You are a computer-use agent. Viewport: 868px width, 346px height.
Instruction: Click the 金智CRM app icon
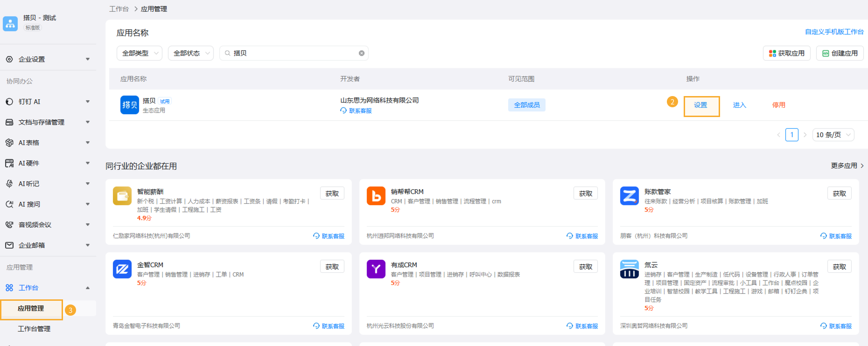tap(122, 269)
